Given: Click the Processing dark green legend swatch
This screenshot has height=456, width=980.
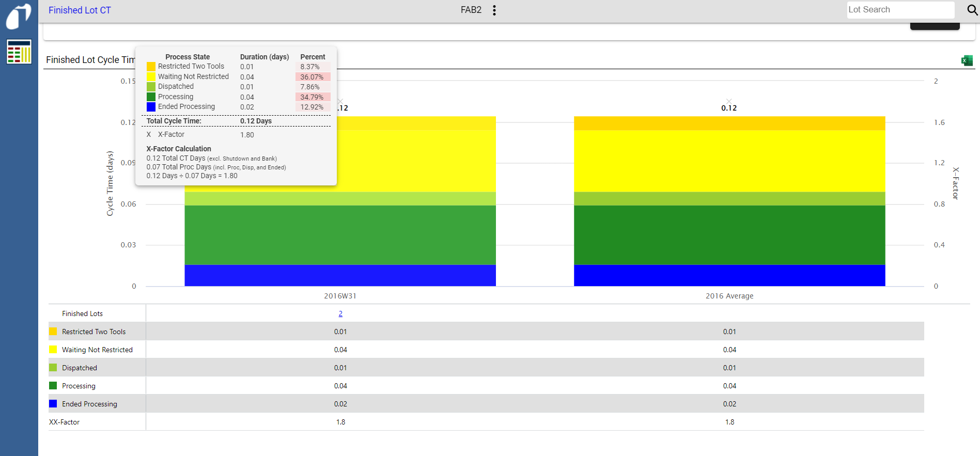Looking at the screenshot, I should (x=53, y=386).
